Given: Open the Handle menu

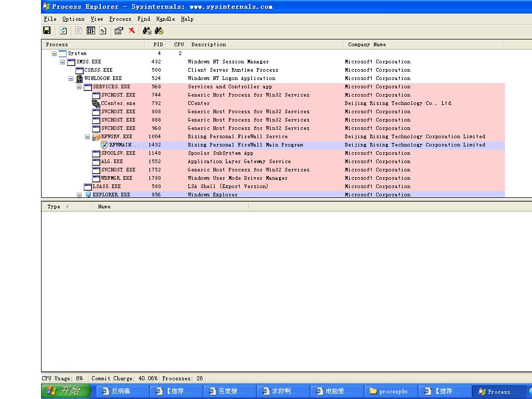Looking at the screenshot, I should coord(165,19).
